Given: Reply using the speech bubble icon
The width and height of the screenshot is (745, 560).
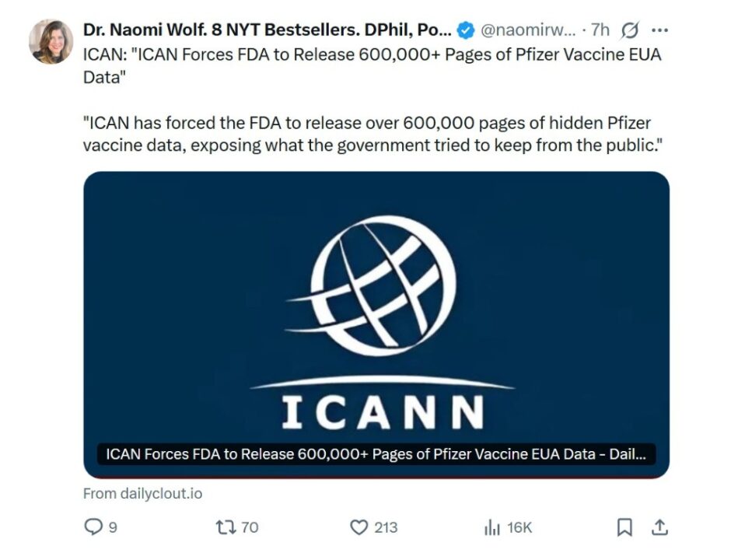Looking at the screenshot, I should tap(93, 527).
